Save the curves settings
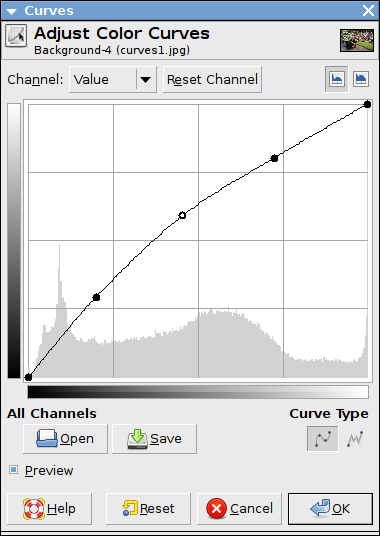 (x=154, y=439)
